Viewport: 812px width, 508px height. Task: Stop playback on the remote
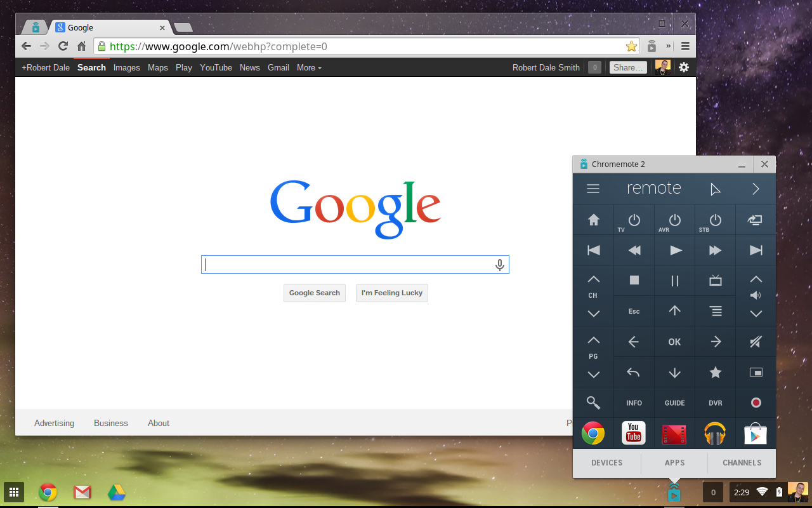coord(634,280)
